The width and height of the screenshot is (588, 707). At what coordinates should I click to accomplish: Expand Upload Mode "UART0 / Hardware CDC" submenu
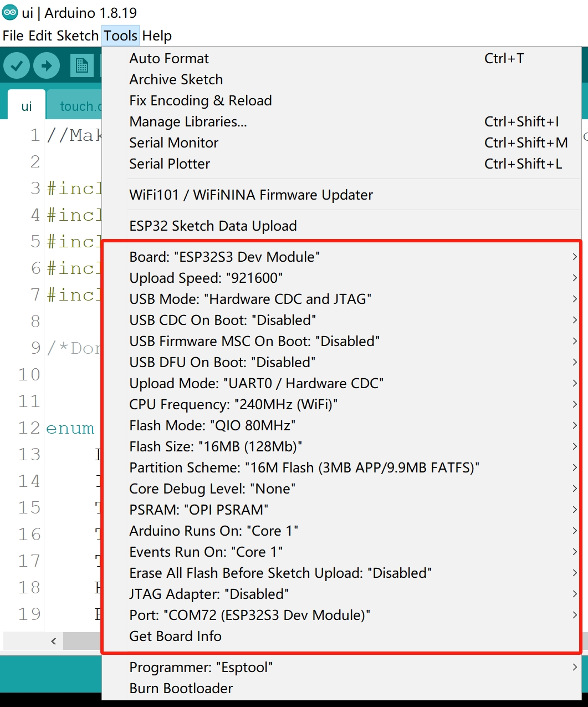pos(341,383)
